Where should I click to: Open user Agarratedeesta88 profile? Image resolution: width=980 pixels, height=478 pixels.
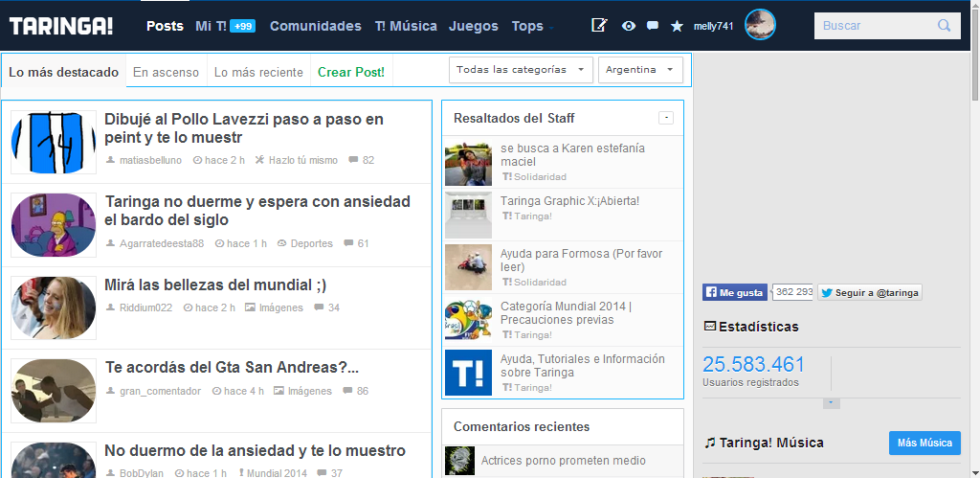click(x=162, y=243)
